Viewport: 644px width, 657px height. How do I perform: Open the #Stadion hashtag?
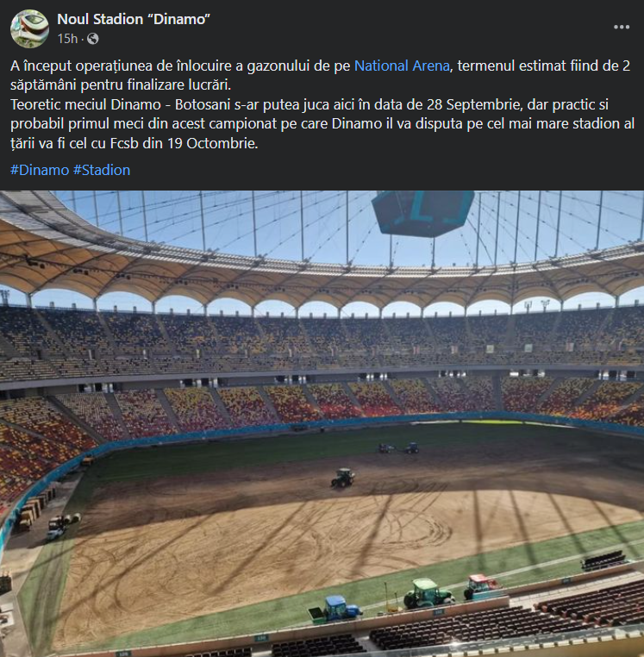point(102,170)
